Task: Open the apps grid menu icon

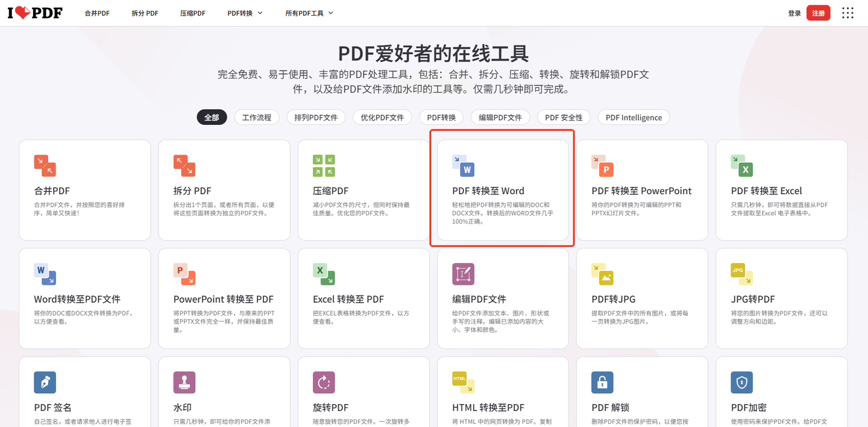Action: [848, 13]
